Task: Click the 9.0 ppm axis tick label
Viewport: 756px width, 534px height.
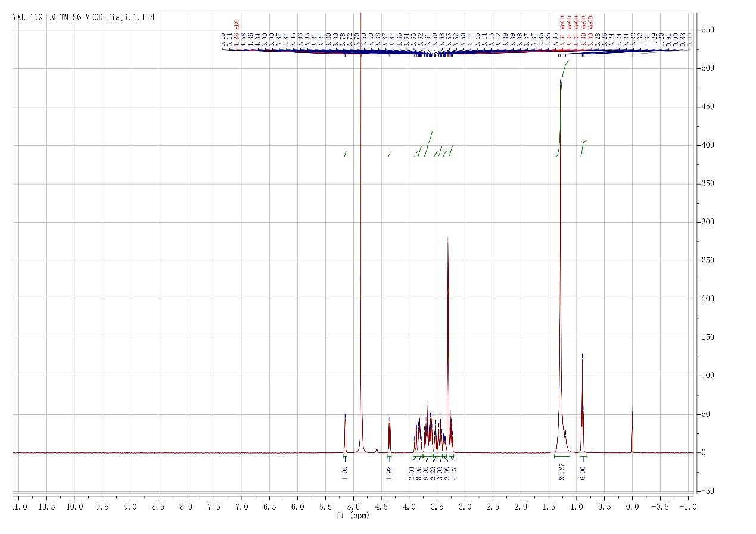Action: (x=130, y=507)
